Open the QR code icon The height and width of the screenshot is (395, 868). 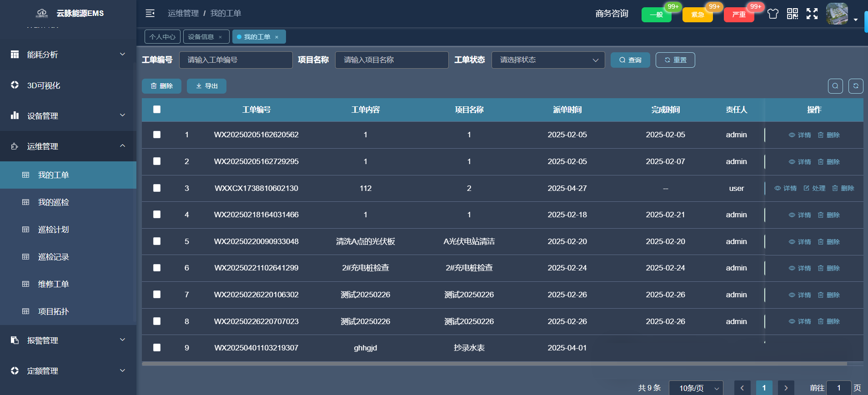pos(793,14)
